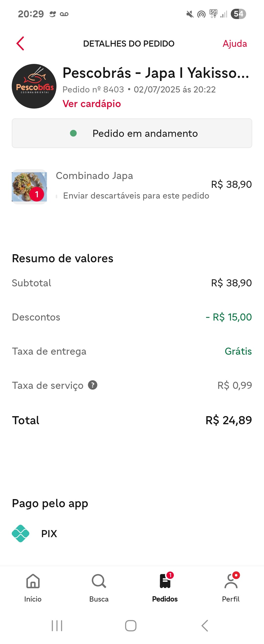Tap the Android system back chevron
Viewport: 264px width, 644px height.
[x=205, y=626]
